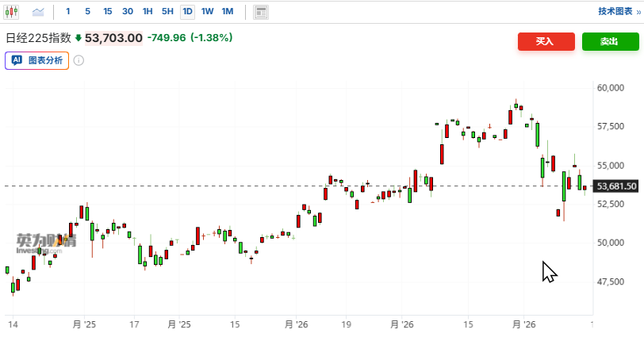Image resolution: width=644 pixels, height=337 pixels.
Task: Select the 1M monthly timeframe
Action: pos(228,12)
